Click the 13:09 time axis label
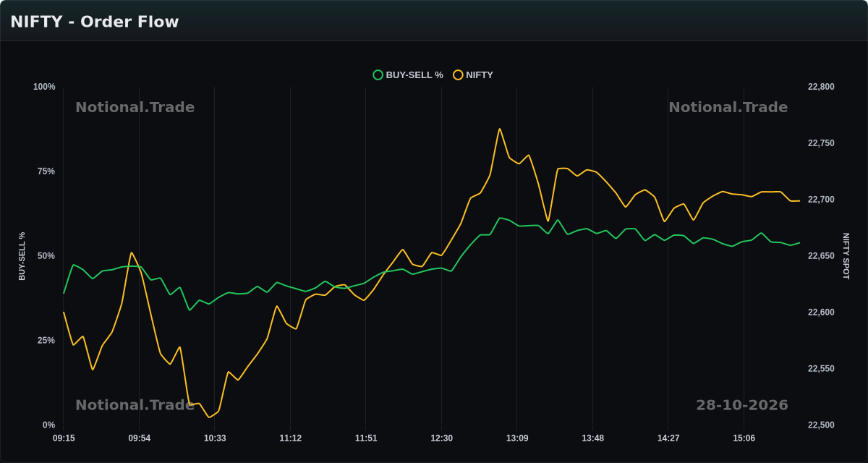 (517, 438)
